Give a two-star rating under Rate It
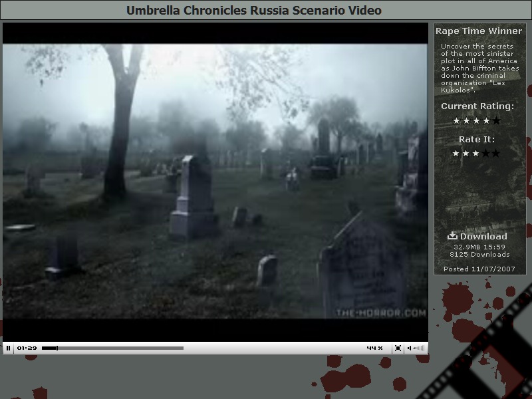 click(x=466, y=153)
